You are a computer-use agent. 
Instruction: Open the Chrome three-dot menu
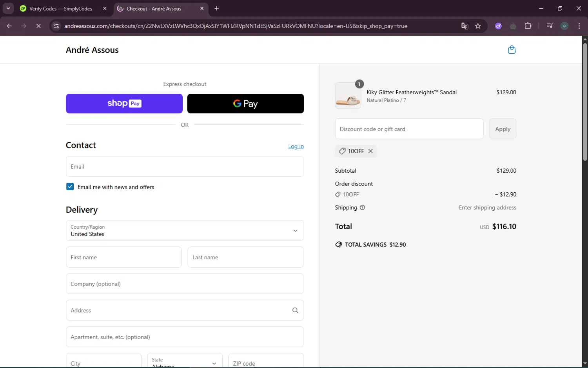(x=579, y=26)
